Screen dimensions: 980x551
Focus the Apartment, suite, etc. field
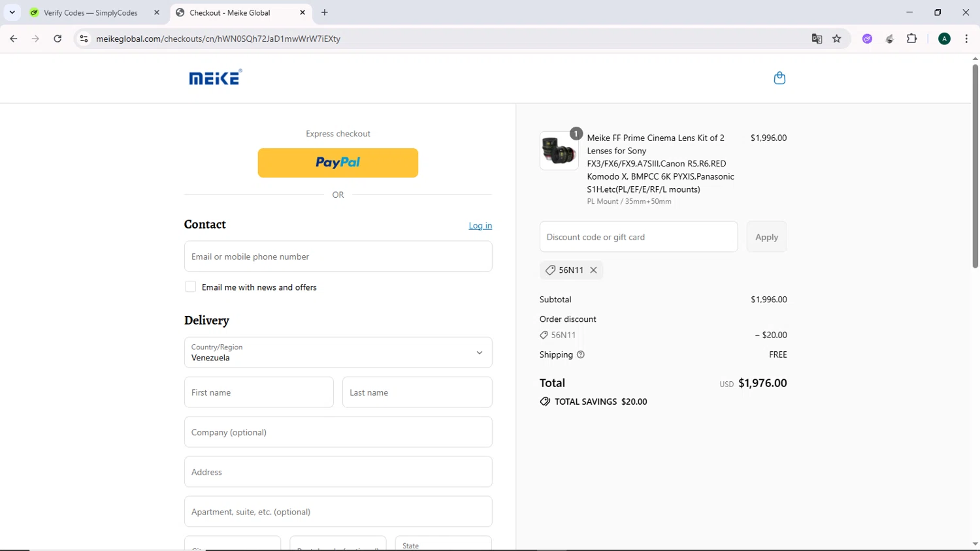(338, 512)
